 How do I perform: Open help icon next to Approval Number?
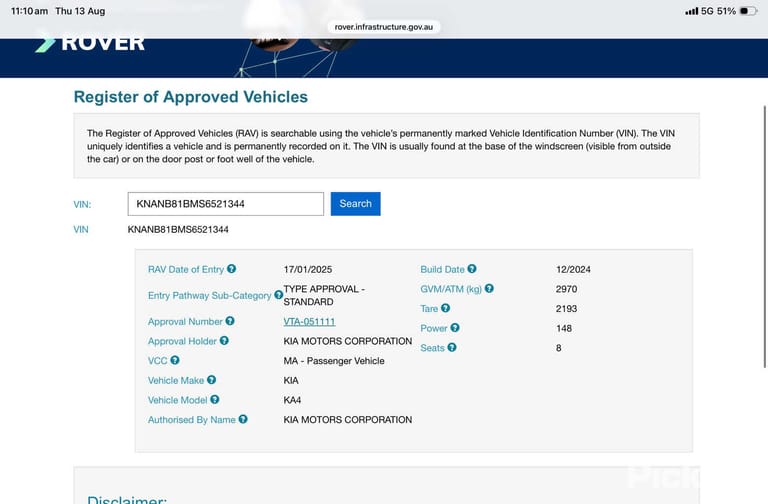[230, 321]
